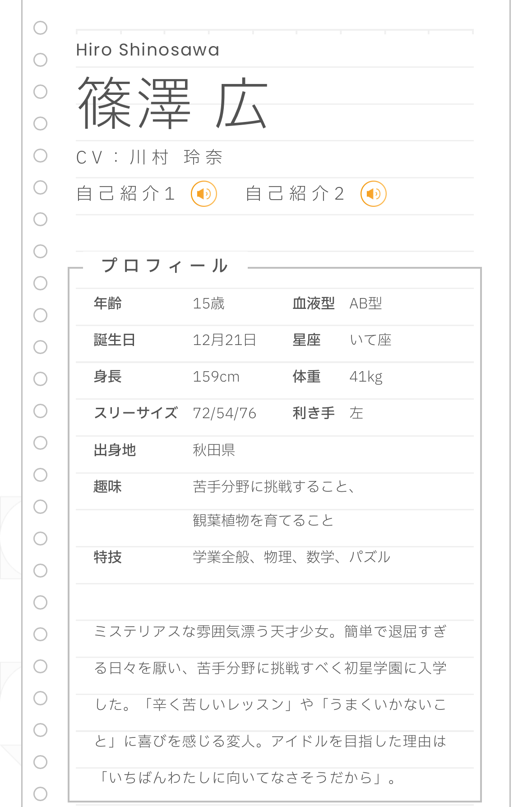Click the large 篠澤 広 name heading
This screenshot has width=532, height=807.
coord(173,103)
